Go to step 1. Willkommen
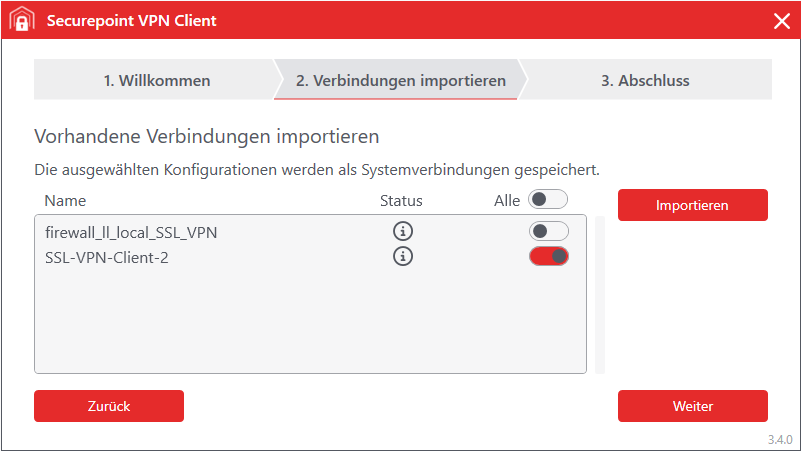The width and height of the screenshot is (801, 451). [157, 80]
